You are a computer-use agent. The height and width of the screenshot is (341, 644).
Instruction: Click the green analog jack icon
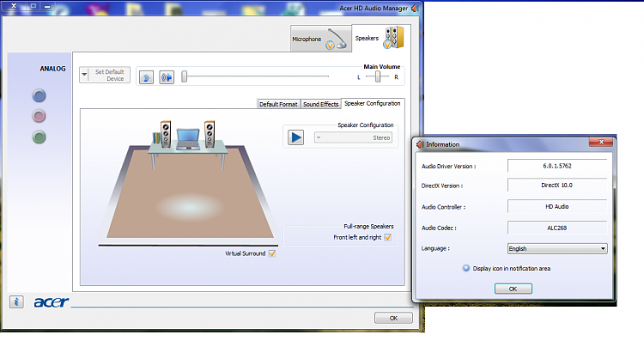pyautogui.click(x=39, y=137)
